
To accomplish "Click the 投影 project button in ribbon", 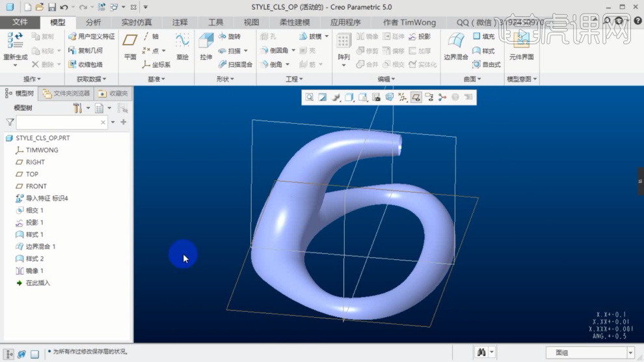I will point(419,37).
